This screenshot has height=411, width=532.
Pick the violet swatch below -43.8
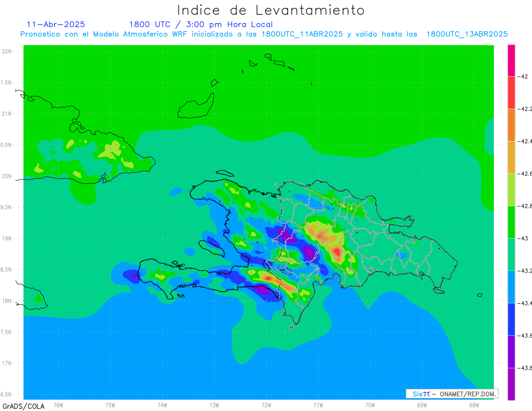(x=511, y=384)
